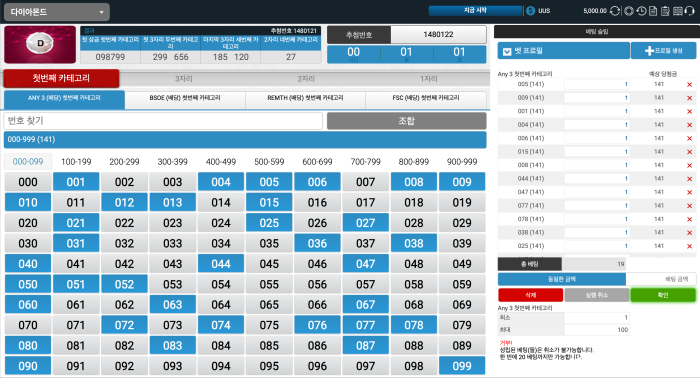Click the 프로필 생성 button

click(663, 51)
